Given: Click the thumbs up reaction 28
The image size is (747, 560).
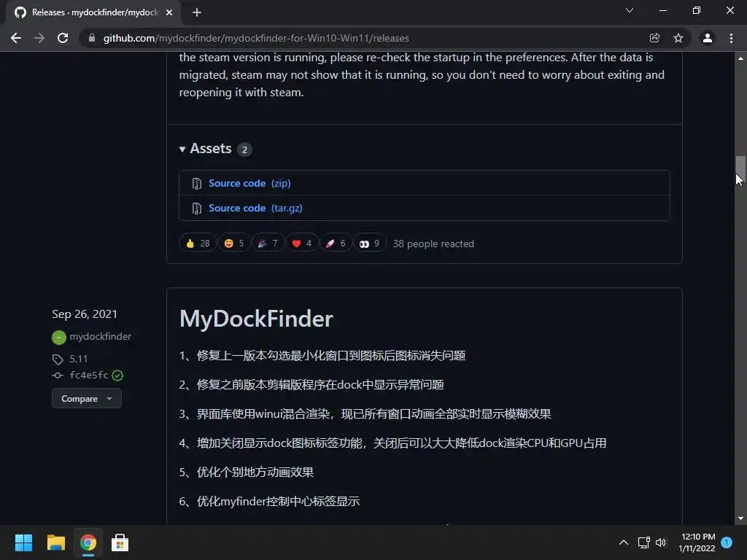Looking at the screenshot, I should coord(198,244).
